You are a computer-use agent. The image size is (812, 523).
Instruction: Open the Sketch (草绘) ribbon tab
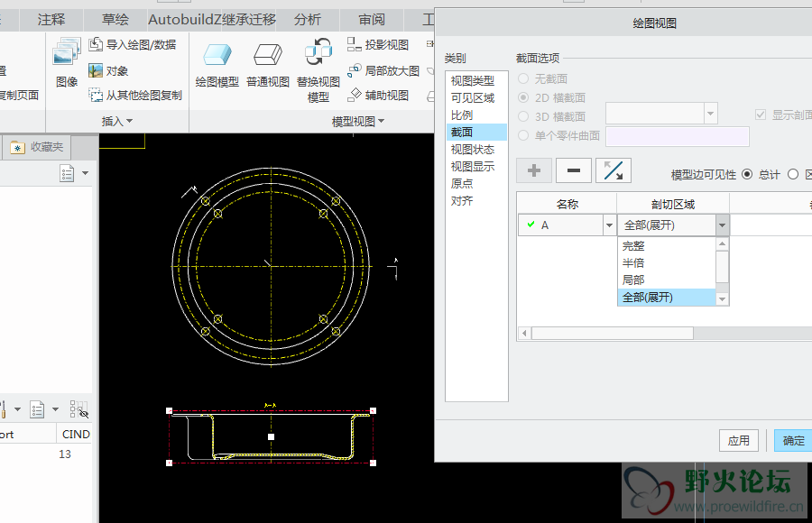click(x=115, y=20)
